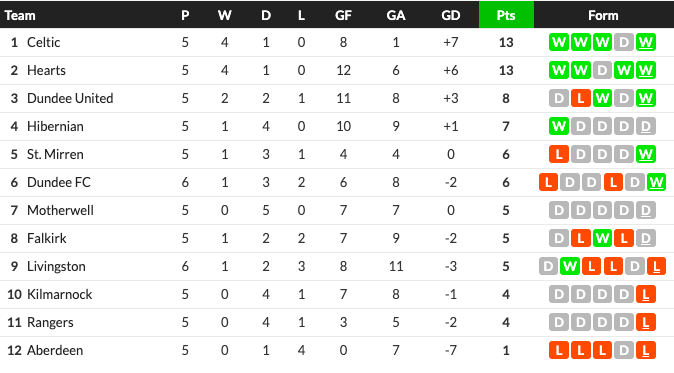Click Kilmarnock's underlined L form badge
The image size is (674, 373).
coord(646,294)
